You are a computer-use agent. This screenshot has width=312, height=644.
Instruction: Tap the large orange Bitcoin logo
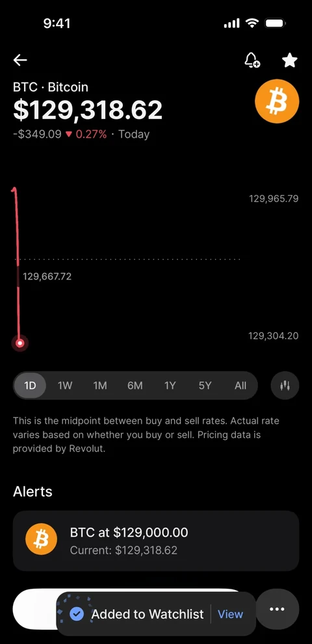pos(277,101)
